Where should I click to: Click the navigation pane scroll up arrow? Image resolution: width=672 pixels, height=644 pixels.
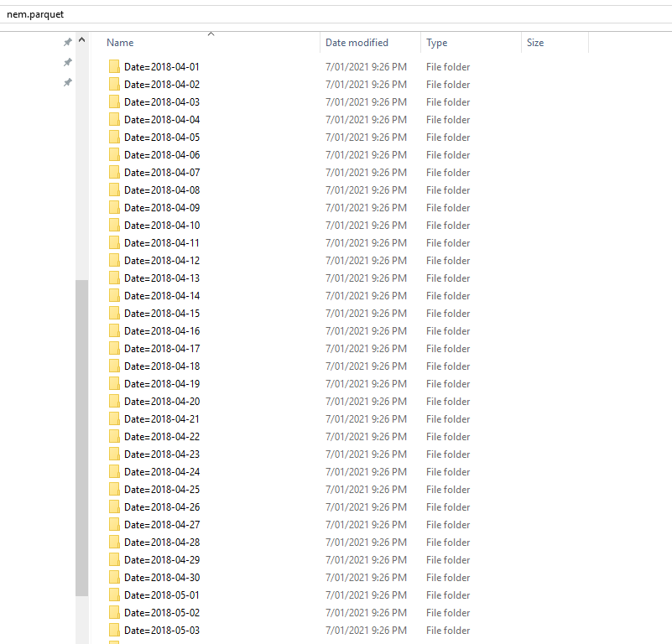click(x=81, y=40)
